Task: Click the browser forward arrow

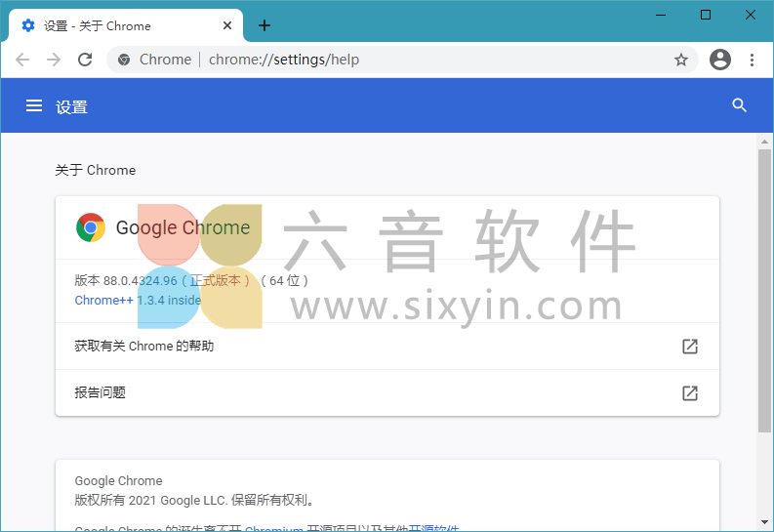Action: point(54,60)
